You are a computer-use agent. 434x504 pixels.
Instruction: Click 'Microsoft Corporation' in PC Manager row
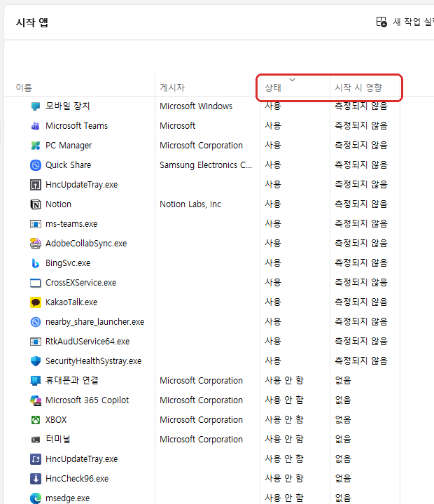point(201,146)
